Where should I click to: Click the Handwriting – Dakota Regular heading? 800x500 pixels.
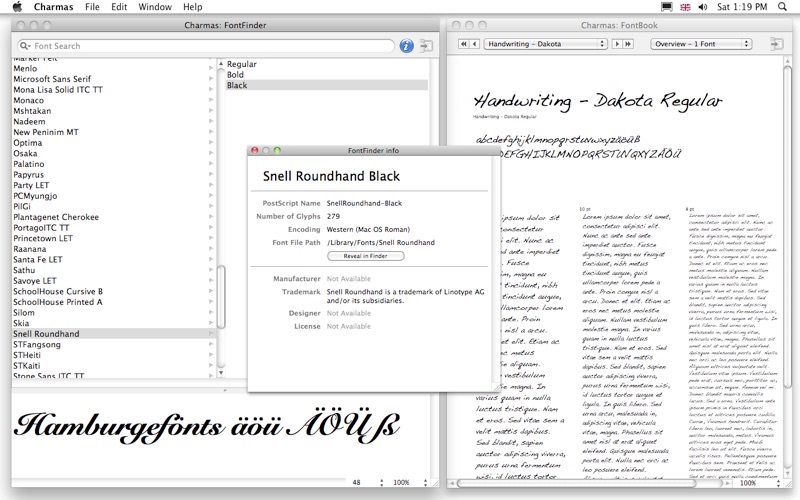click(597, 101)
